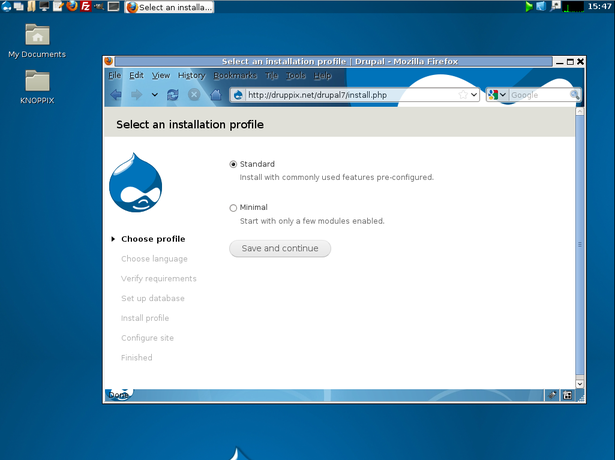Launch FileZilla from the taskbar
This screenshot has height=460, width=615.
coord(86,6)
